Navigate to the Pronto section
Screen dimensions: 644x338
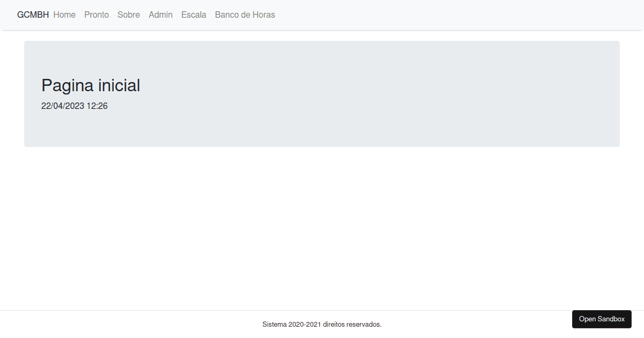click(97, 14)
